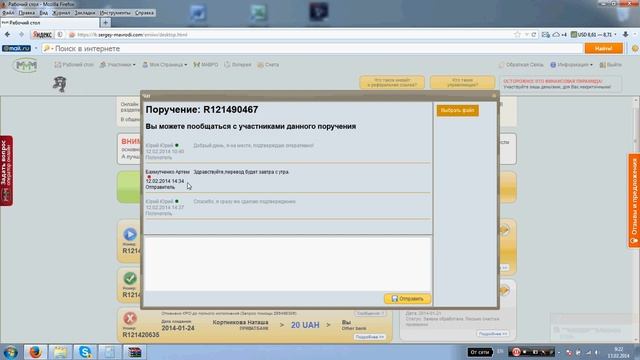Select the Рабочий стол browser tab

click(x=49, y=23)
